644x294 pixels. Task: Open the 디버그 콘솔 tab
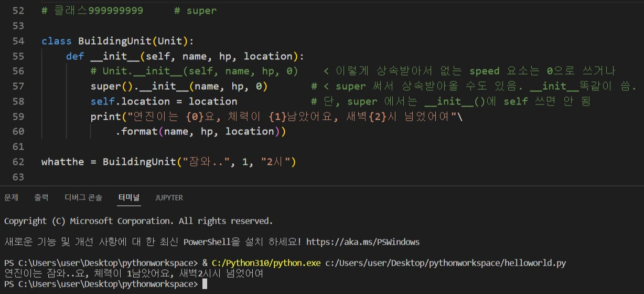click(x=83, y=198)
